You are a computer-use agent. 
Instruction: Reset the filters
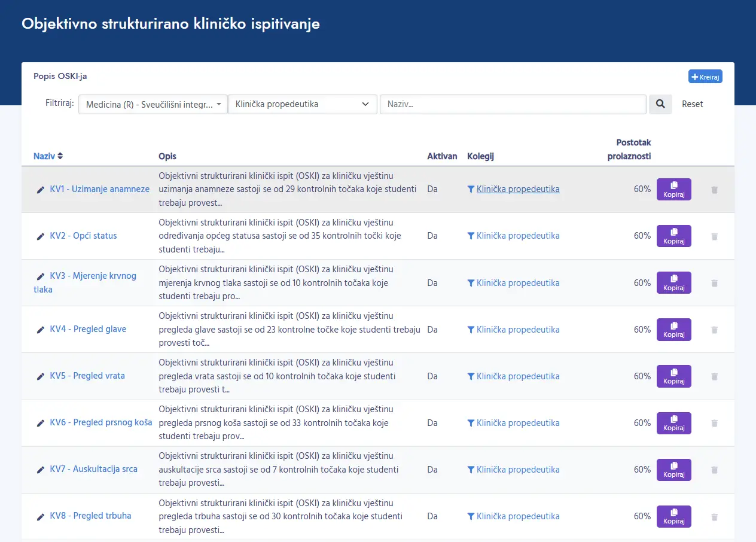pyautogui.click(x=692, y=104)
